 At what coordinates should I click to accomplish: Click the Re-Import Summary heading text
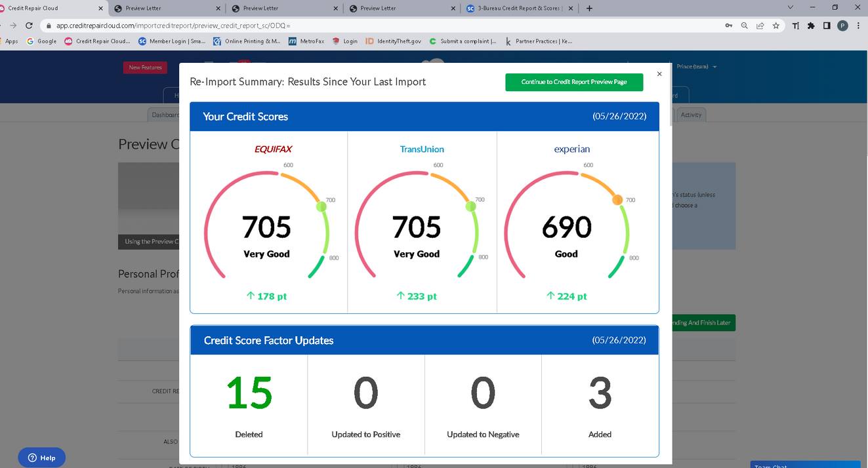coord(308,82)
